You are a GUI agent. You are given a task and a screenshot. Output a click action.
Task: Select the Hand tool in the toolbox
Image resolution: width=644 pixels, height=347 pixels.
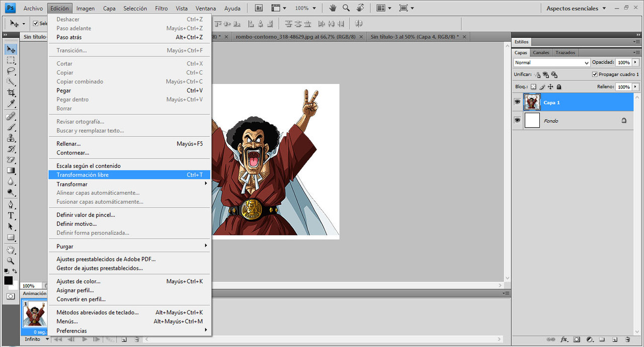tap(11, 250)
